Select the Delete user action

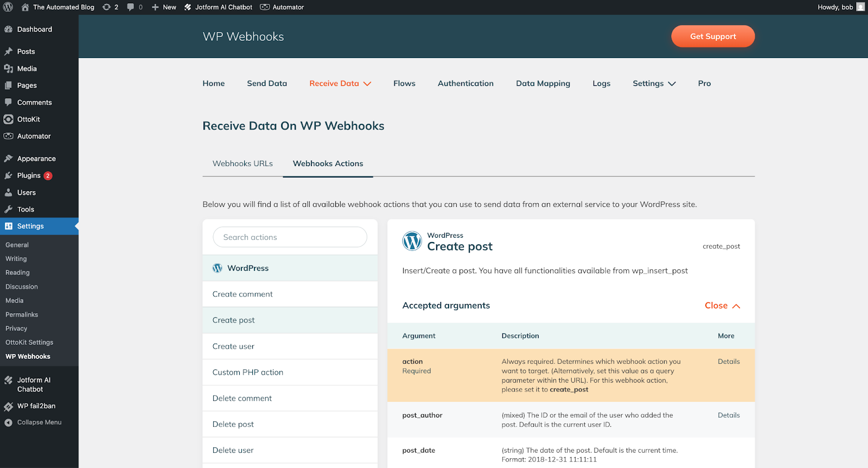[290, 451]
